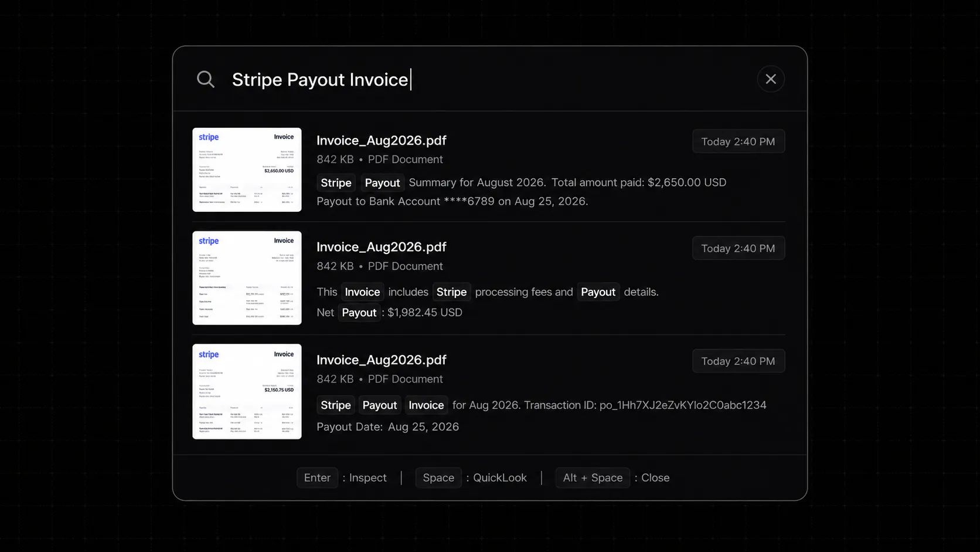Click Payout tag in 'Net Payout: $1,982.45 USD'
This screenshot has width=980, height=552.
(x=359, y=313)
